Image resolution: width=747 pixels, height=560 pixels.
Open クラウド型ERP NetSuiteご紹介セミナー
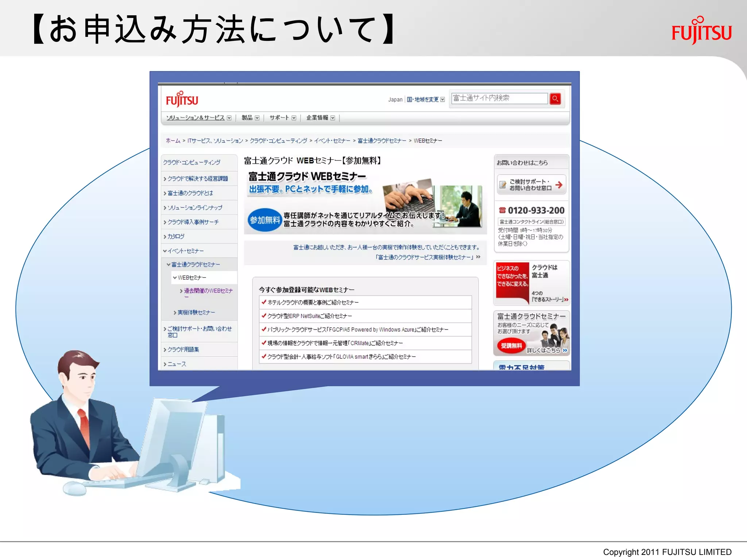(x=310, y=316)
